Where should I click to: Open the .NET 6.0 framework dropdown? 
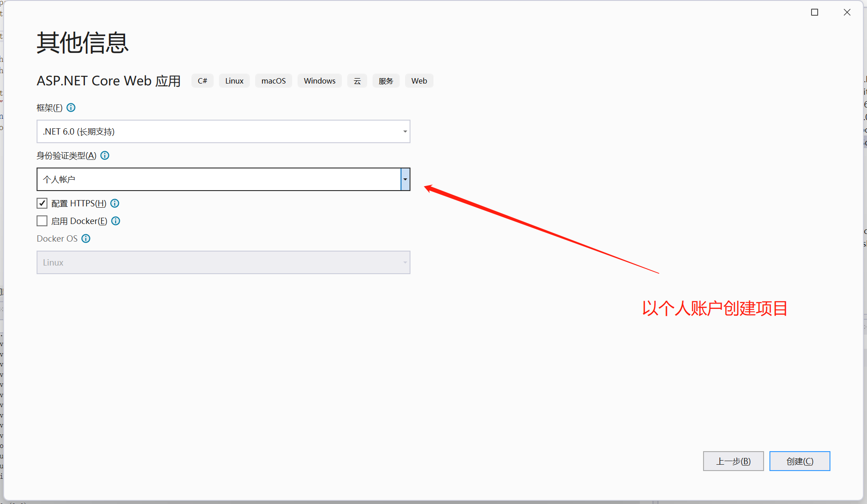(223, 131)
